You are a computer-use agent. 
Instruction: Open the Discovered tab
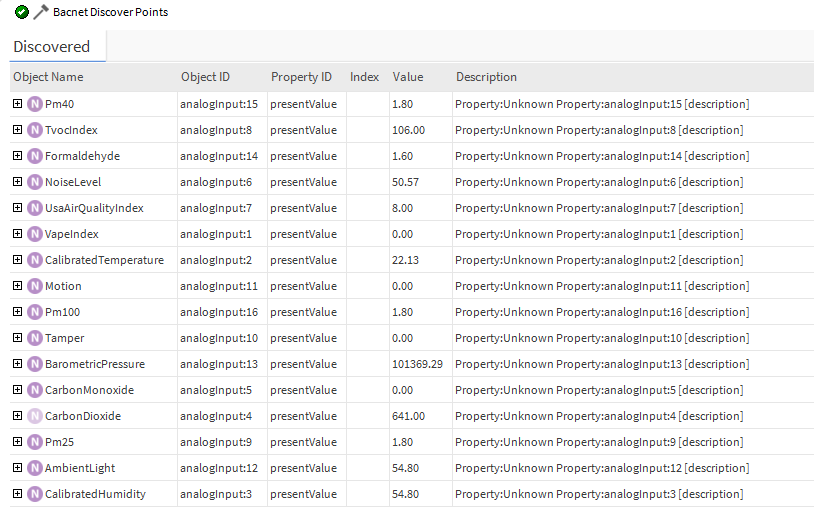coord(52,47)
